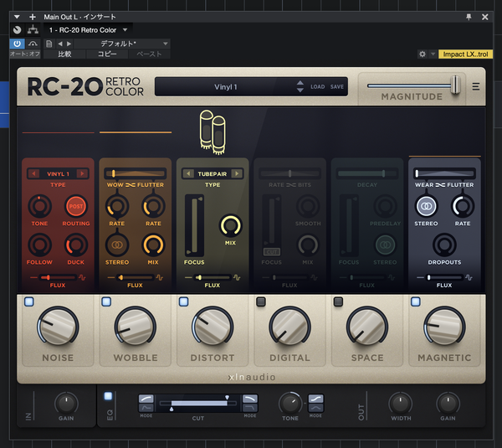The image size is (502, 448).
Task: Disable the NOISE module checkbox
Action: (x=28, y=301)
